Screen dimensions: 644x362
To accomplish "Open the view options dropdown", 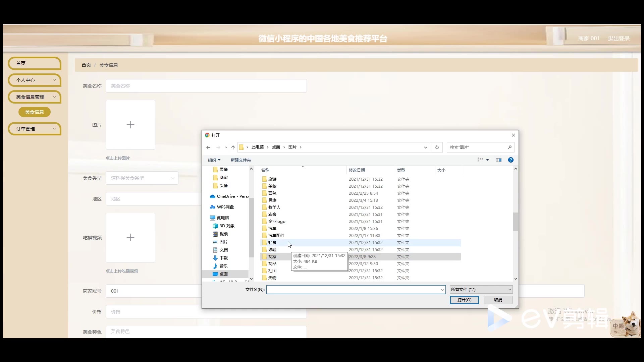I will tap(487, 160).
